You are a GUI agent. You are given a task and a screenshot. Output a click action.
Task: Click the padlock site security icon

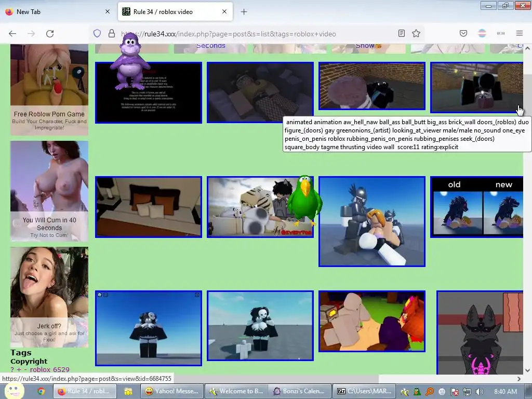tap(112, 33)
